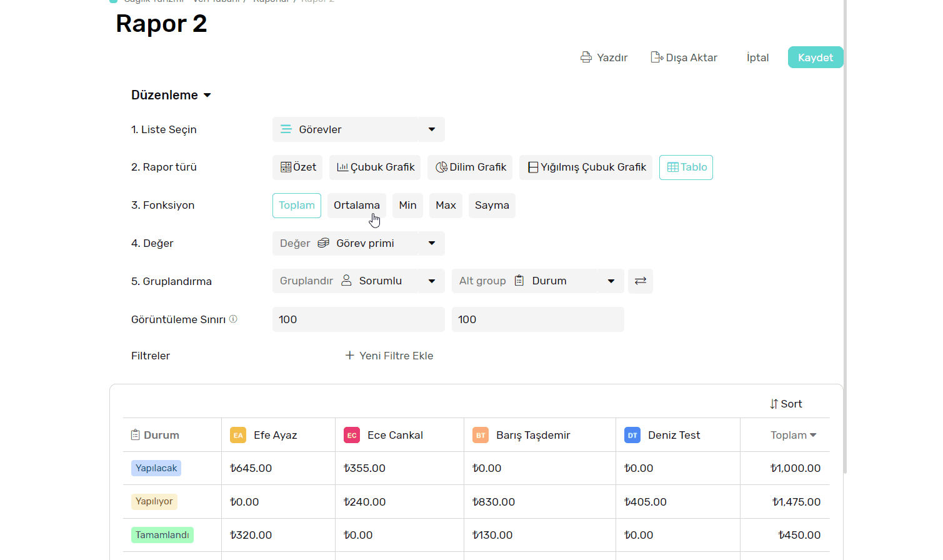Click the Sorumlu person icon
This screenshot has width=943, height=560.
346,281
